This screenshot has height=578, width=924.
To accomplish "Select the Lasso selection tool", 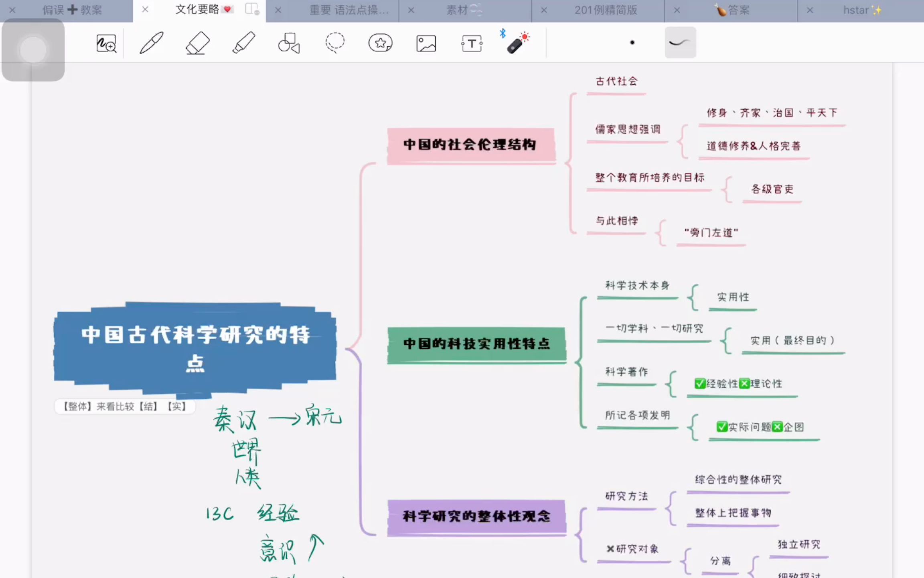I will point(335,43).
